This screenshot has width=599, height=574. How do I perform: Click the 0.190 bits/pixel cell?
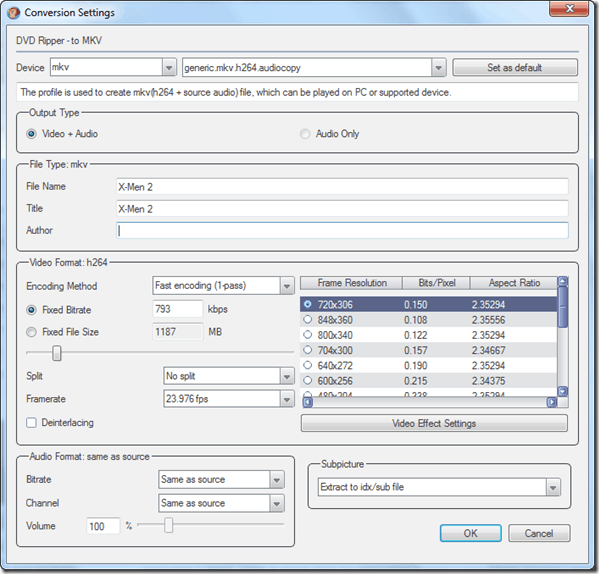point(416,365)
